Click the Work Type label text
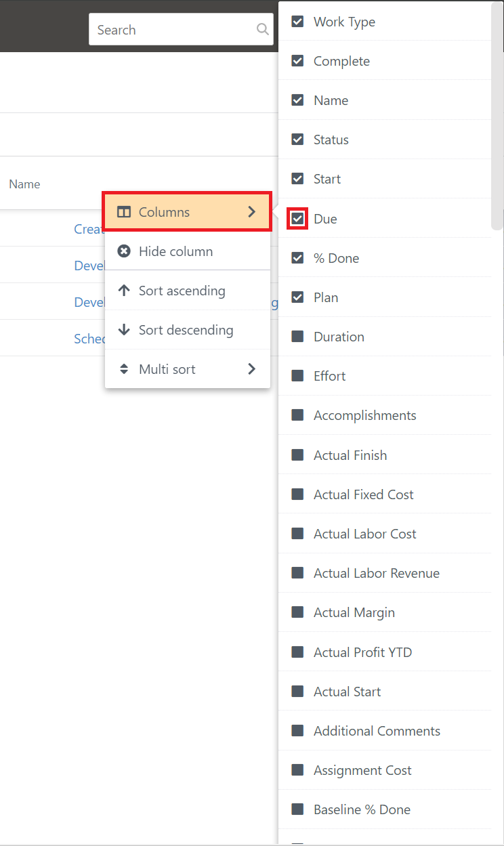 (x=344, y=22)
